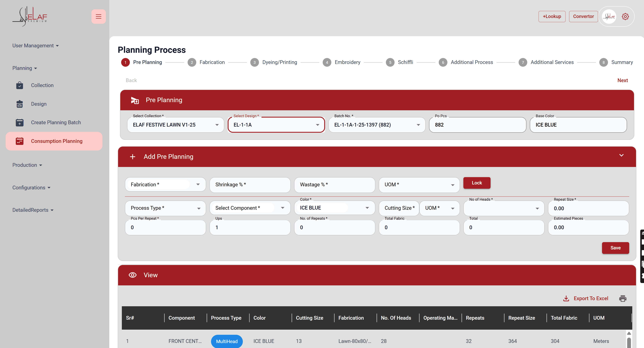Click the Consumption Planning calendar icon
This screenshot has height=348, width=644.
[20, 141]
